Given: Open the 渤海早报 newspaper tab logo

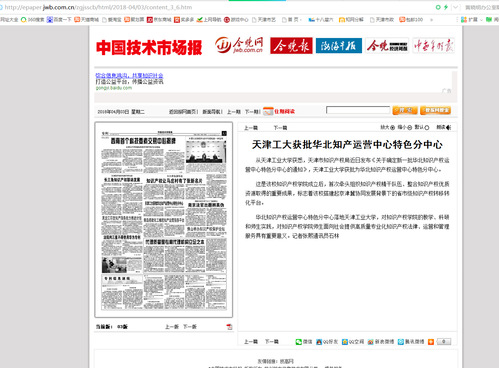Looking at the screenshot, I should pos(339,46).
